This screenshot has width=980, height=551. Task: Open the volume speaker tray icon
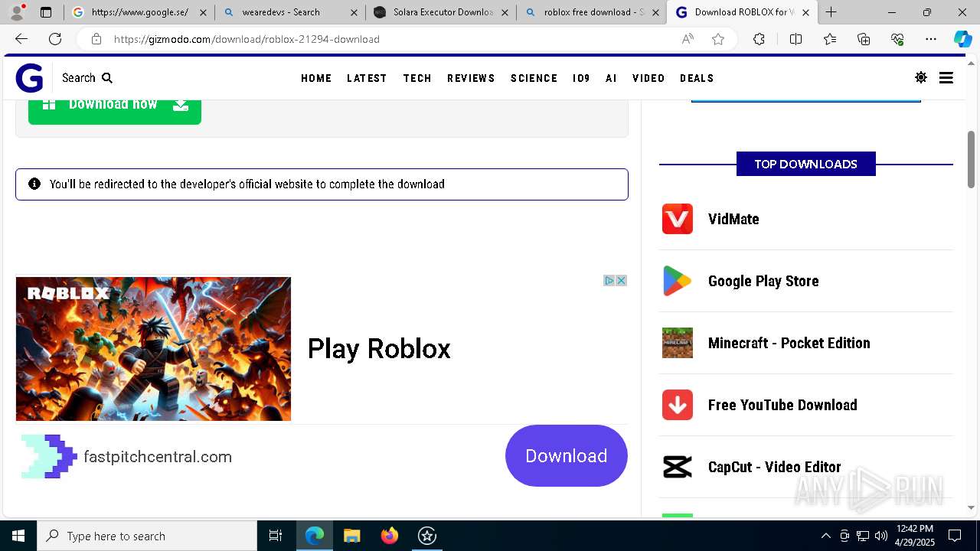click(x=881, y=536)
